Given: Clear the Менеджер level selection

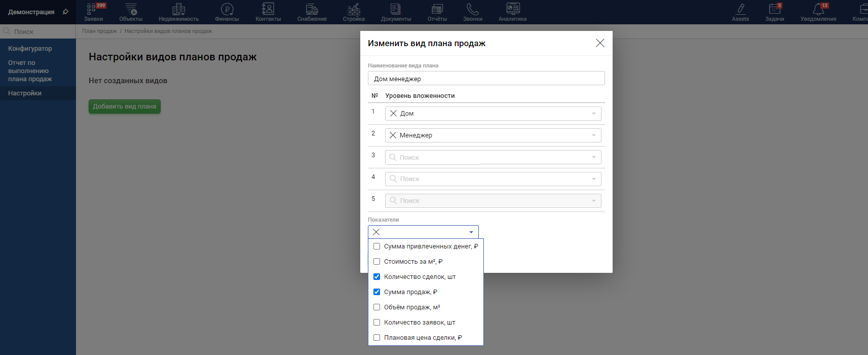Looking at the screenshot, I should (393, 135).
